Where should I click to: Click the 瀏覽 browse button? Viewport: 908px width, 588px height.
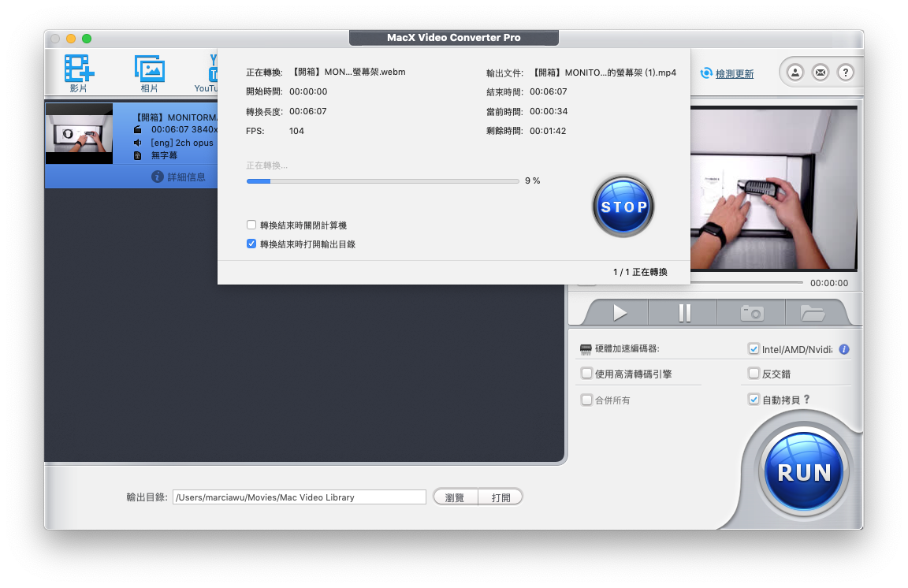click(455, 497)
